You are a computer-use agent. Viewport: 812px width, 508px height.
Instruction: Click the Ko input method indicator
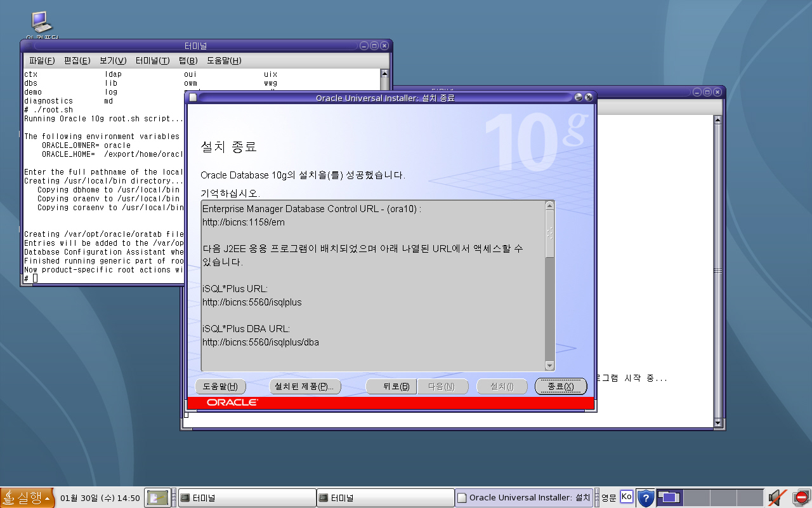click(x=626, y=497)
